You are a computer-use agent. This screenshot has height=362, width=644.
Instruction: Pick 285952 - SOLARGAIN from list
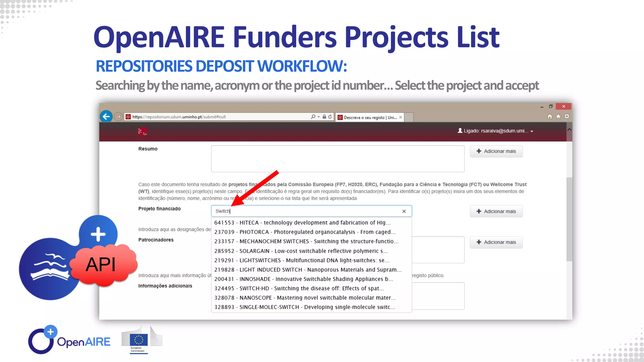[x=311, y=251]
